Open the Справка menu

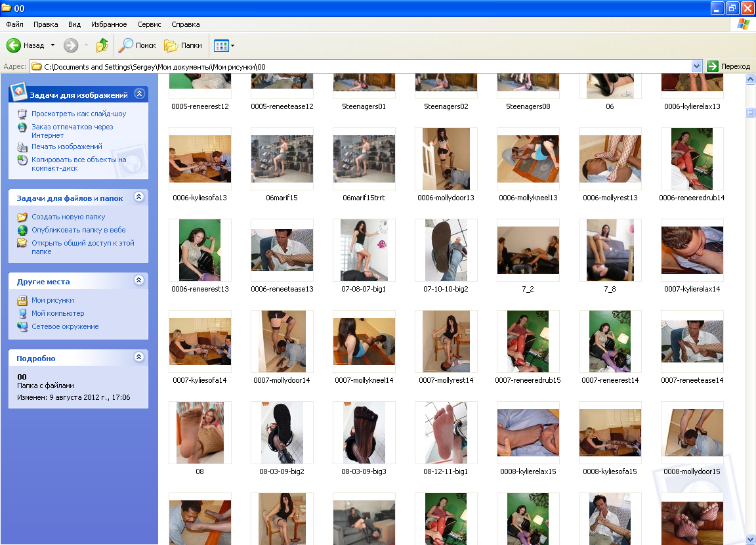186,24
